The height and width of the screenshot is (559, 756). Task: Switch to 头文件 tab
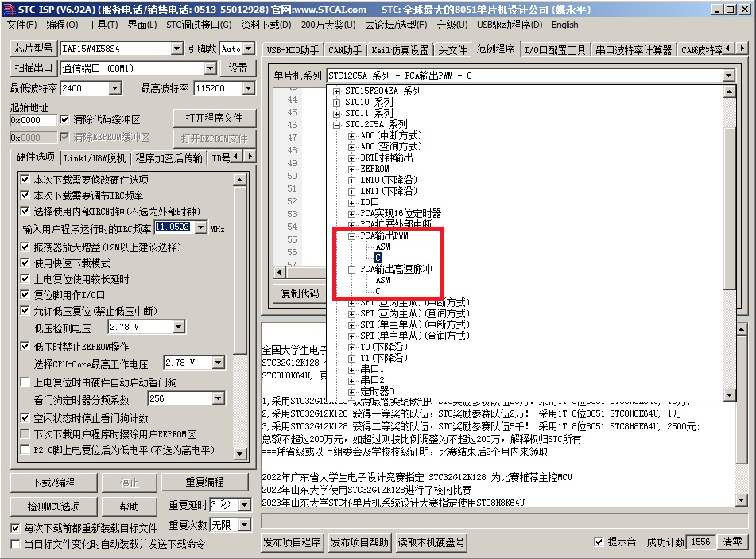[452, 49]
